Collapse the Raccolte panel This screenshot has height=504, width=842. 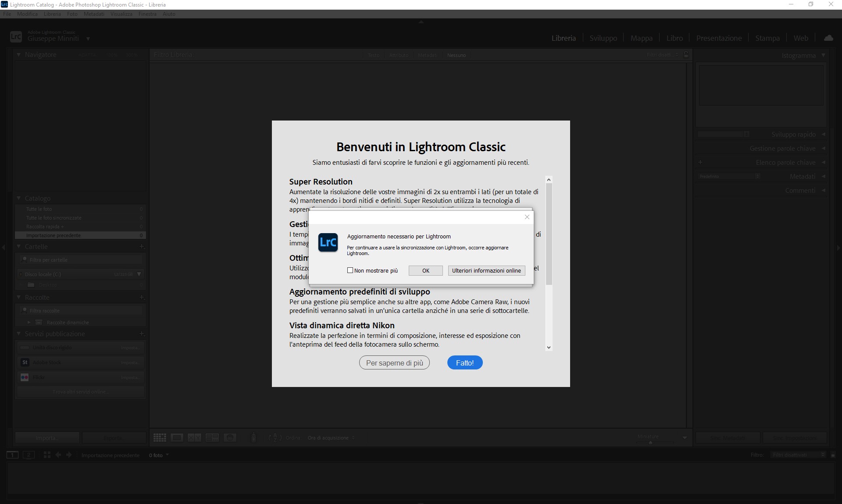click(x=19, y=297)
